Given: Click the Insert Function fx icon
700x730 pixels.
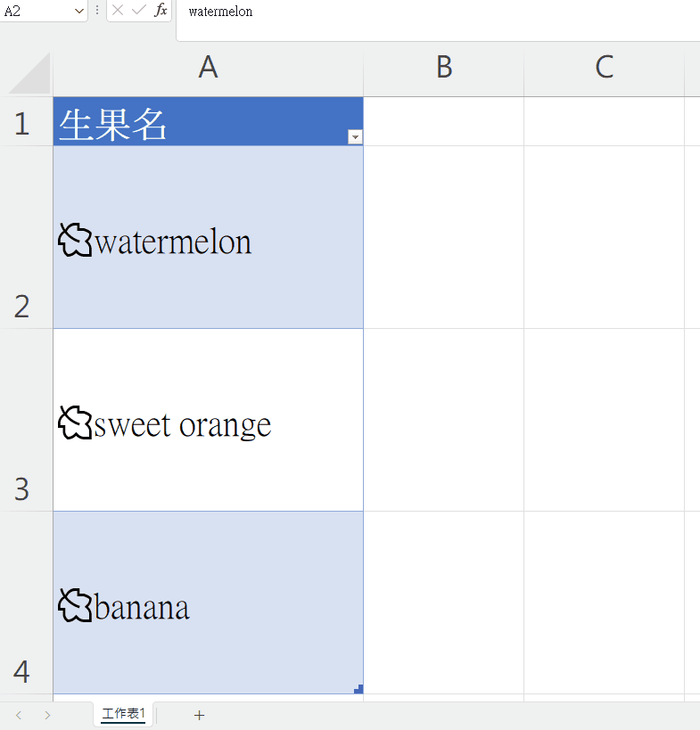Looking at the screenshot, I should point(161,10).
